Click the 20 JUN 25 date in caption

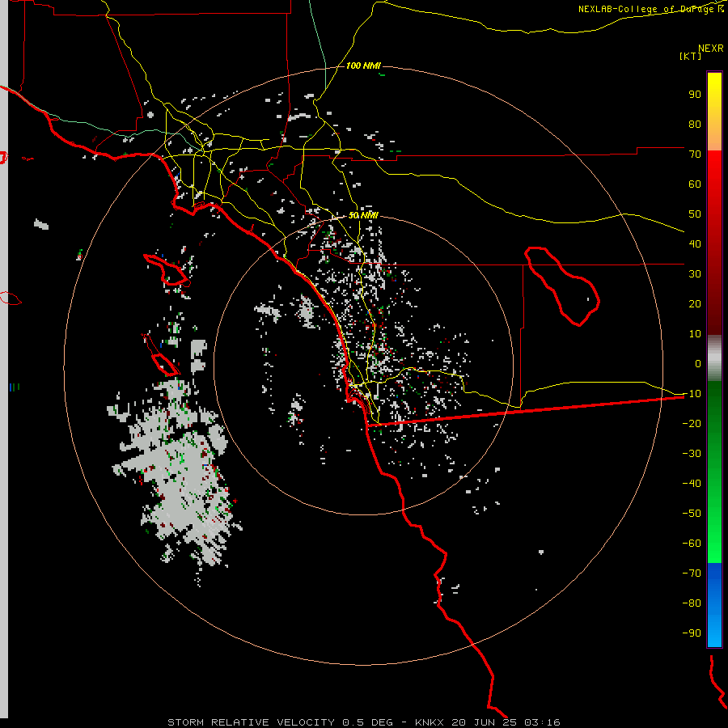[x=485, y=722]
